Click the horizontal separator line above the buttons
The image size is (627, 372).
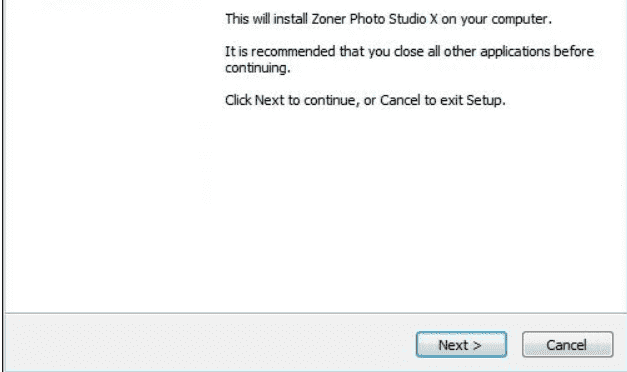point(315,313)
